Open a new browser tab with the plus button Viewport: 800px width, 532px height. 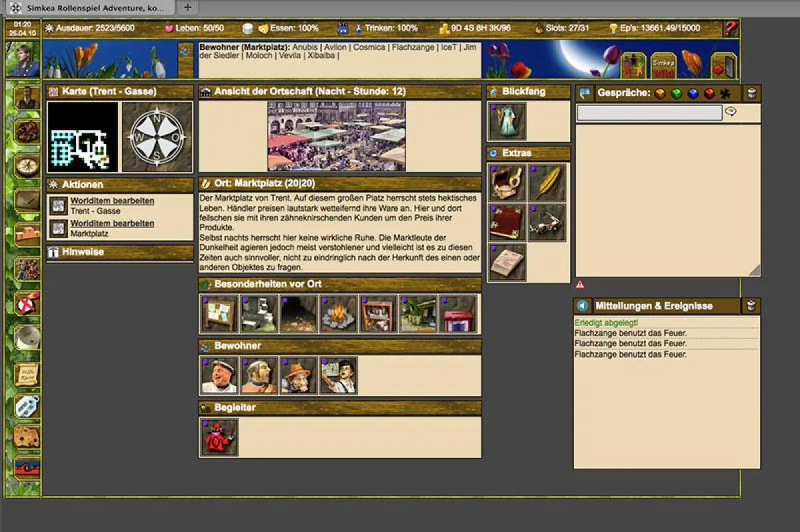(x=188, y=9)
